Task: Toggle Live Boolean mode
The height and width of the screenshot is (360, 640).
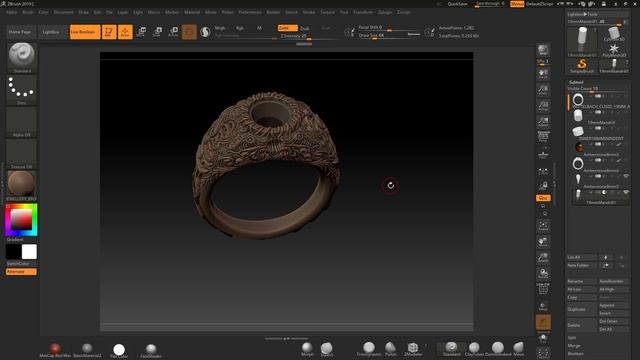Action: tap(85, 32)
